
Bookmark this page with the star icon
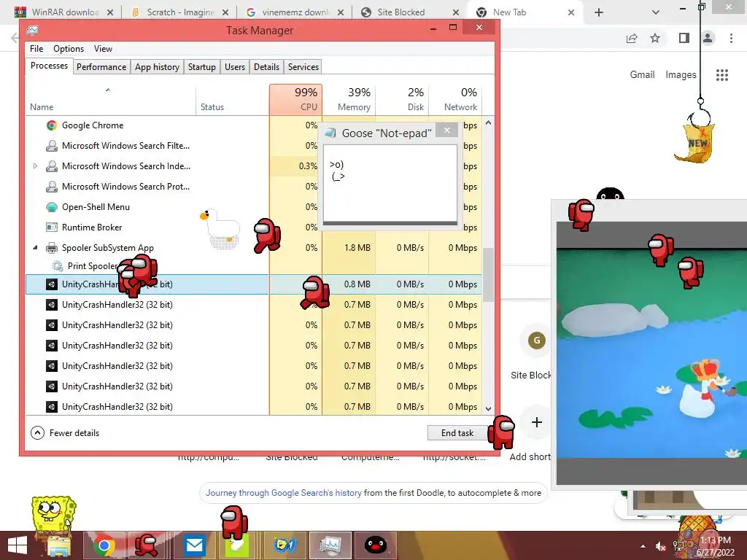point(655,38)
